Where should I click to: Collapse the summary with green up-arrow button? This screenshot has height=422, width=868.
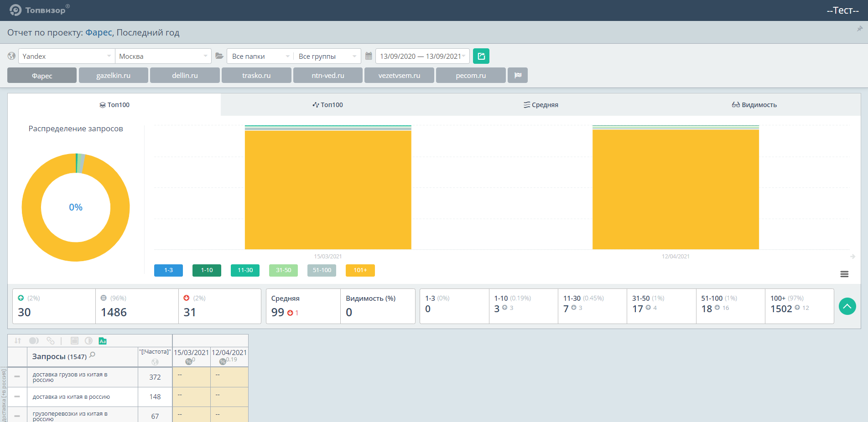[847, 306]
